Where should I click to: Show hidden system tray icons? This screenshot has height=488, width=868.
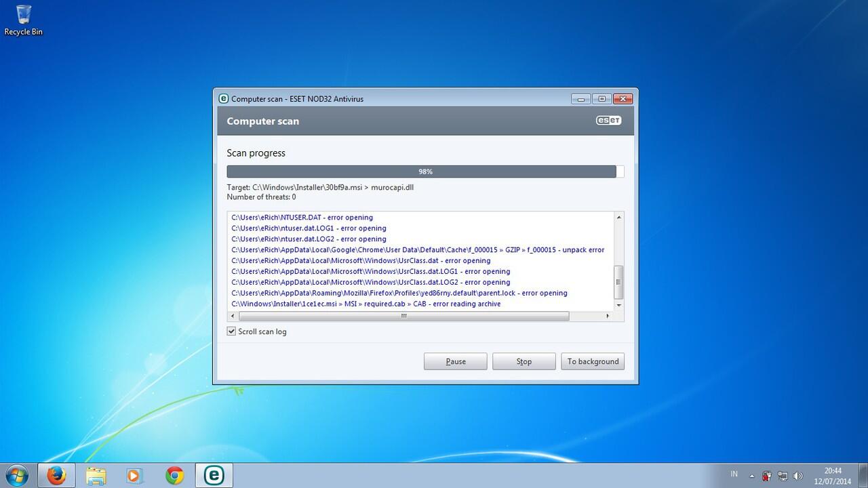[x=751, y=476]
